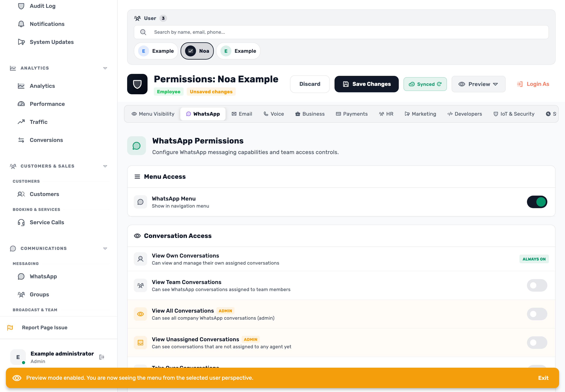
Task: Click the Save Changes button
Action: [x=366, y=84]
